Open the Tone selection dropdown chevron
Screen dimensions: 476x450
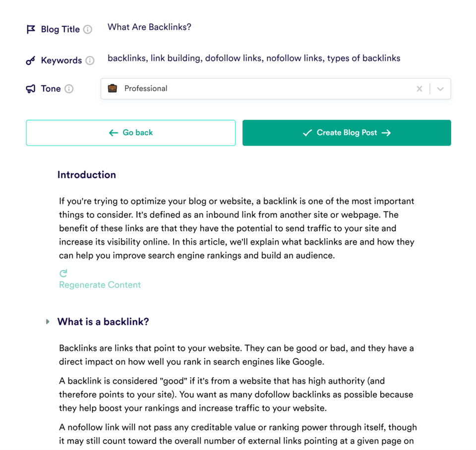click(x=440, y=88)
